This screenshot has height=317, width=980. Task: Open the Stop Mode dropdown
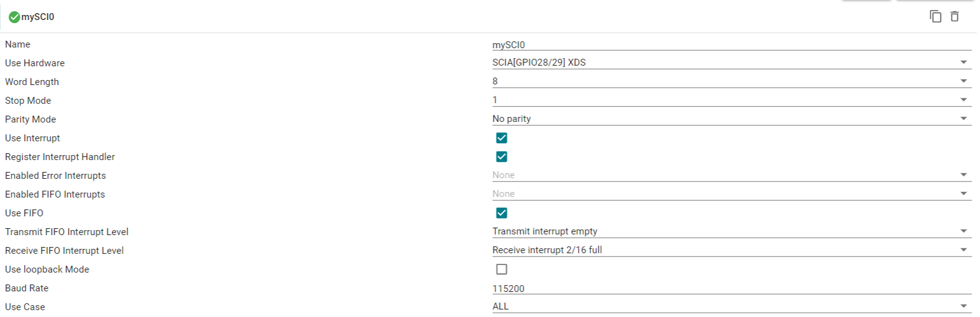click(x=732, y=101)
